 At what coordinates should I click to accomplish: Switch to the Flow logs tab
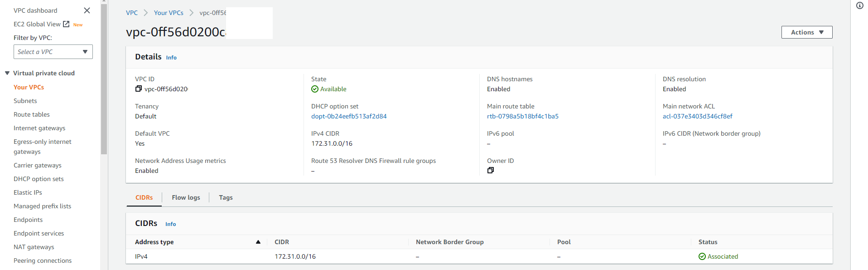pos(186,197)
